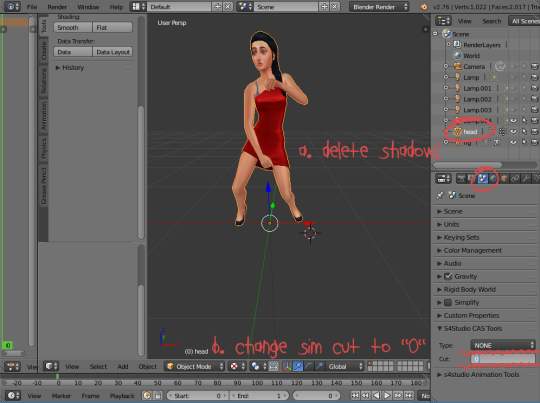Viewport: 540px width, 403px height.
Task: Hide the rig object with its eye icon
Action: pyautogui.click(x=513, y=142)
